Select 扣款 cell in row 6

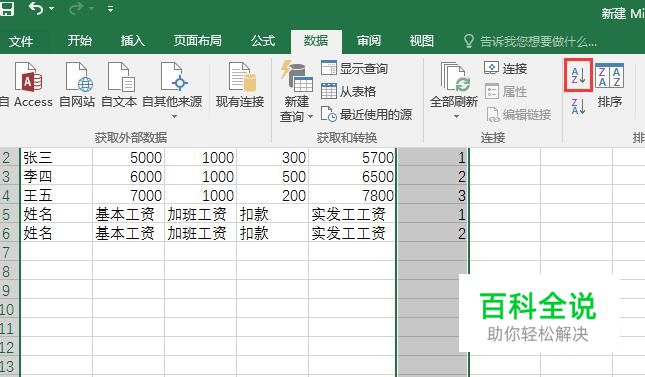coord(272,233)
